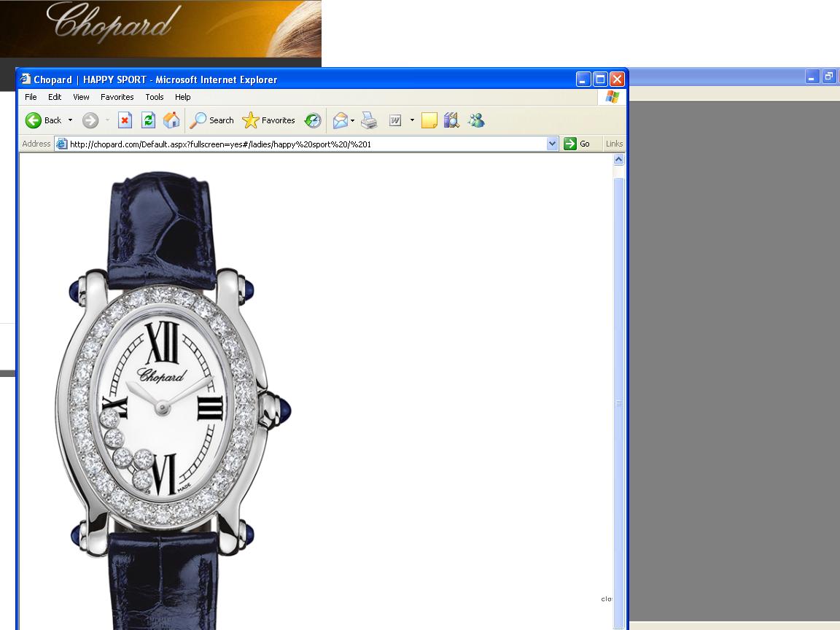The image size is (840, 630).
Task: Click the address bar URL field
Action: coord(308,144)
